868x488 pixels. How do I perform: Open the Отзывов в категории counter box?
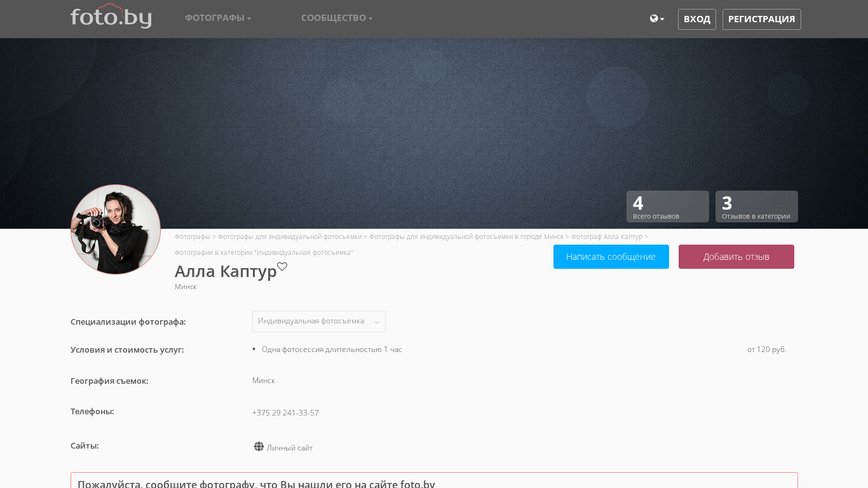tap(756, 207)
